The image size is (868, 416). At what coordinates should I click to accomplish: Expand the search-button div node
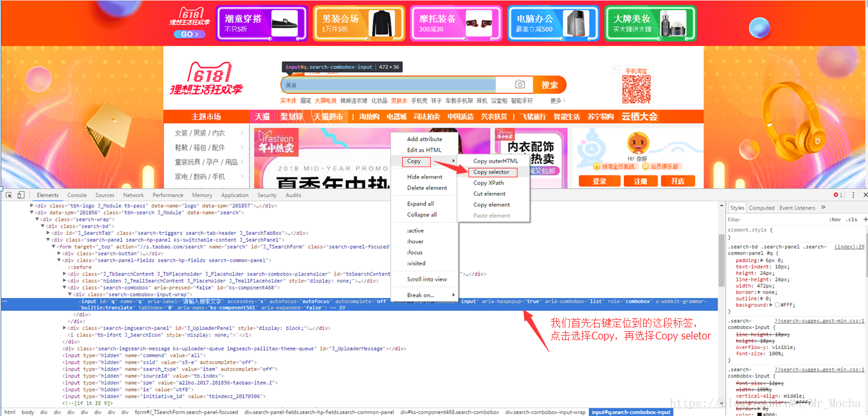(x=59, y=253)
